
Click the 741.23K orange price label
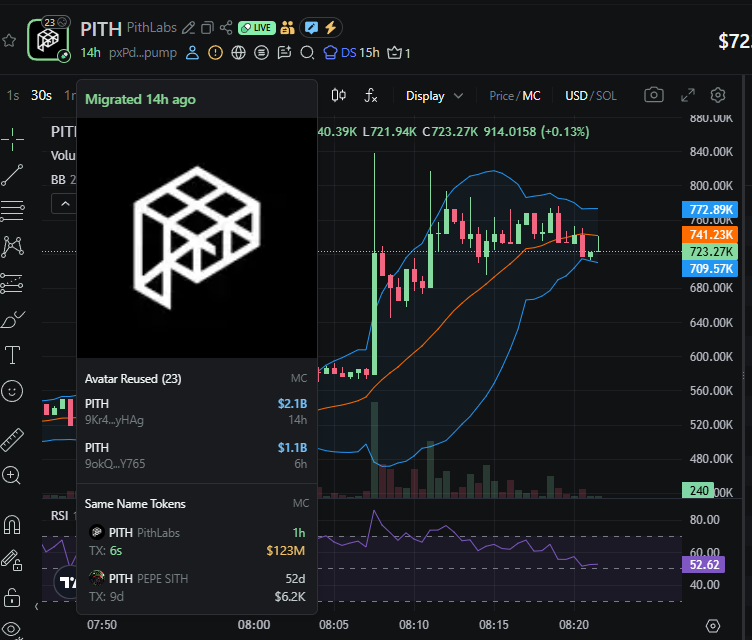[x=710, y=235]
